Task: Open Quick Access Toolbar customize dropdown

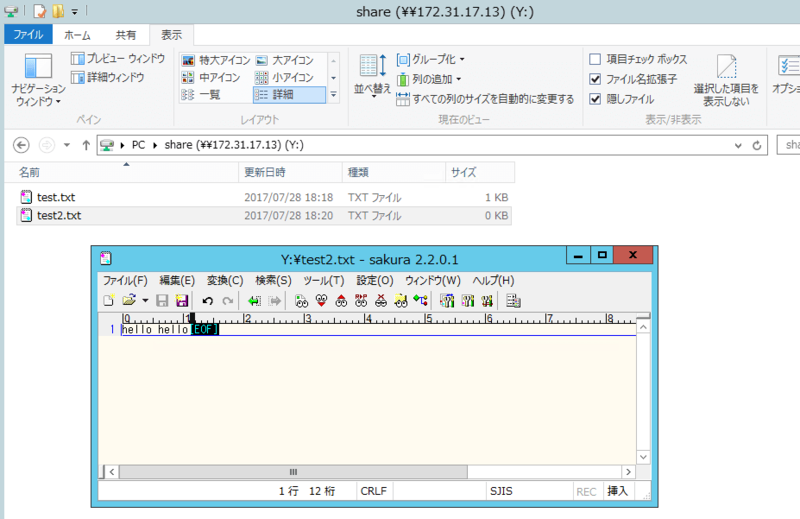Action: (x=74, y=11)
